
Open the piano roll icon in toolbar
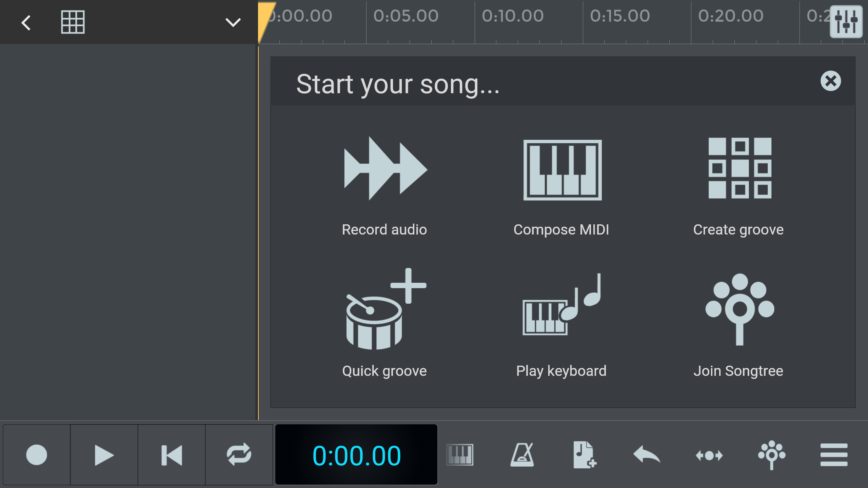pos(460,455)
